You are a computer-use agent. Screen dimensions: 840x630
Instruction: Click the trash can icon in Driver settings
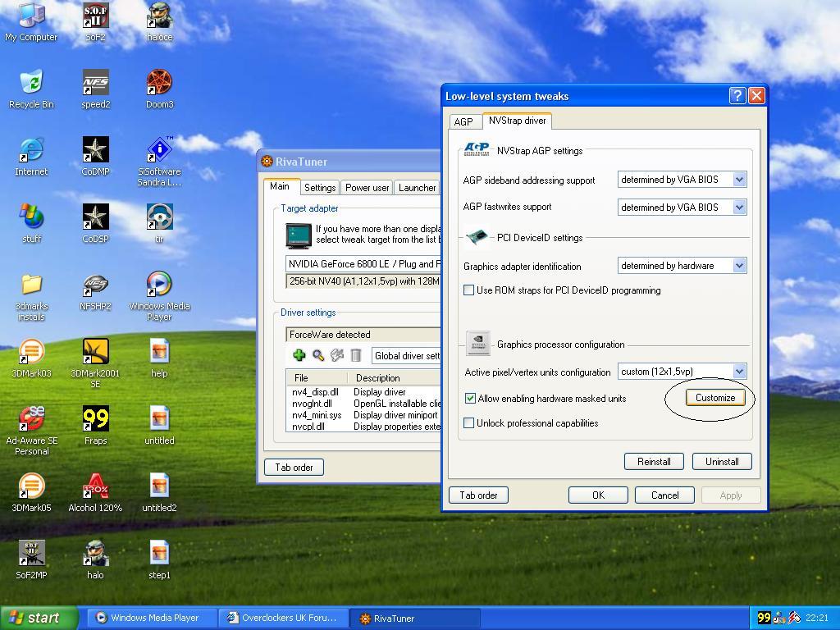point(356,355)
